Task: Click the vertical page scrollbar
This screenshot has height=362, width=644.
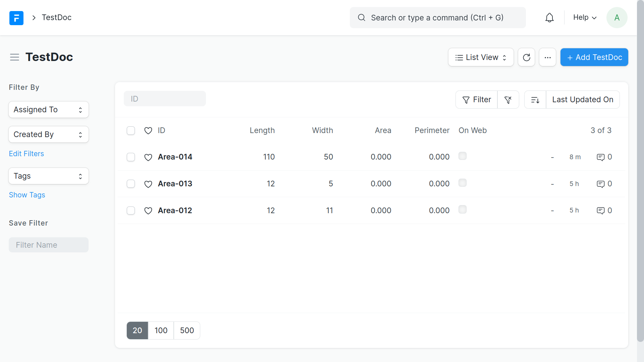Action: point(640,168)
